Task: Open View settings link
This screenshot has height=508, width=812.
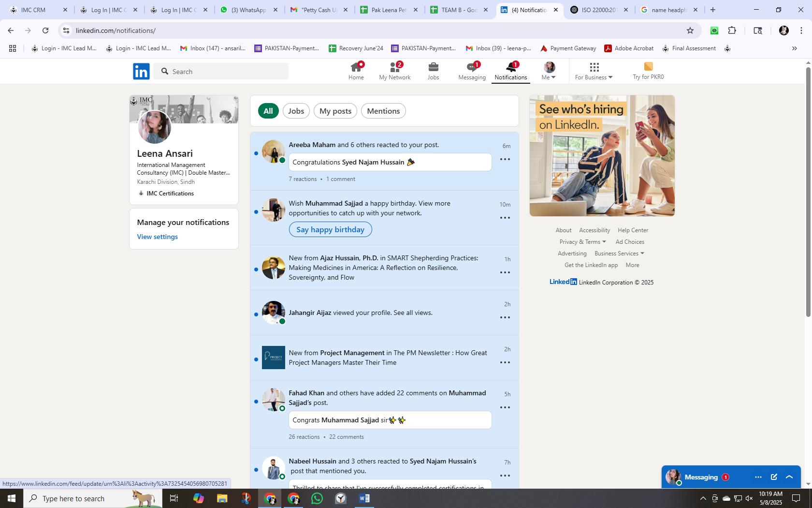Action: 157,237
